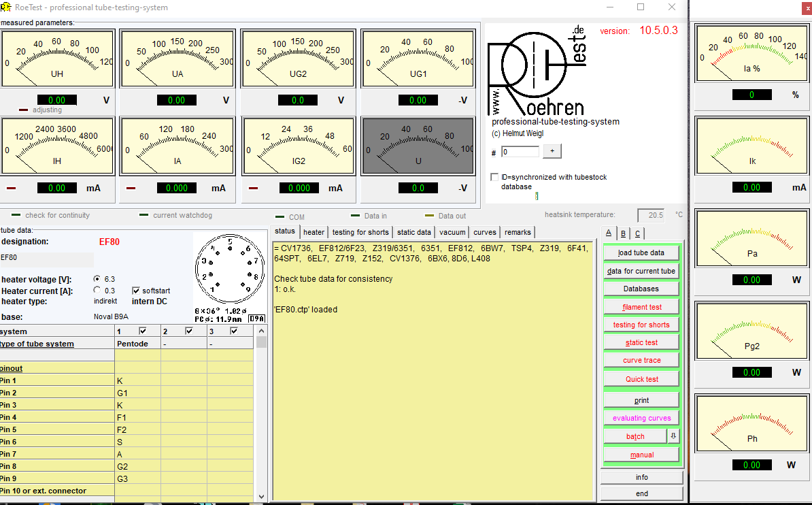The height and width of the screenshot is (505, 812).
Task: Click Pin 7 cell showing A
Action: (138, 454)
